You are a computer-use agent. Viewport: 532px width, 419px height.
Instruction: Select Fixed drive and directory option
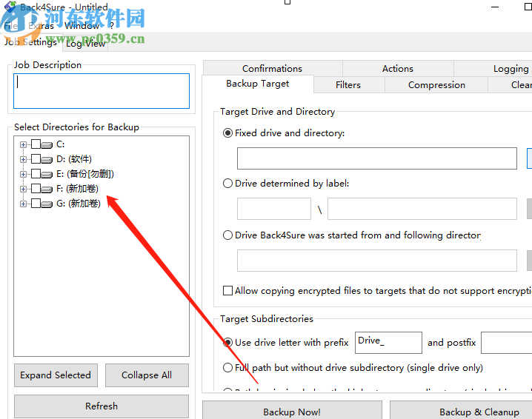pyautogui.click(x=227, y=133)
